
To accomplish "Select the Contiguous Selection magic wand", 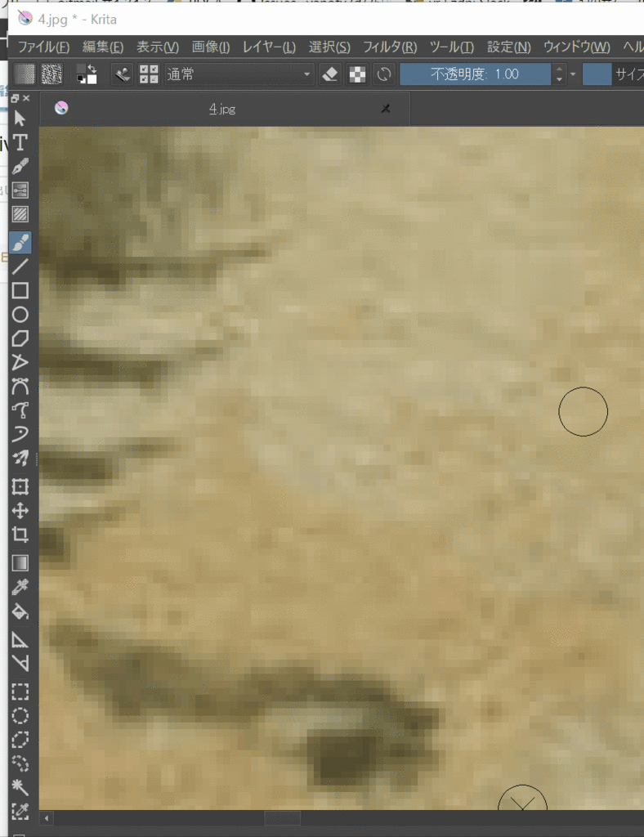I will (20, 788).
